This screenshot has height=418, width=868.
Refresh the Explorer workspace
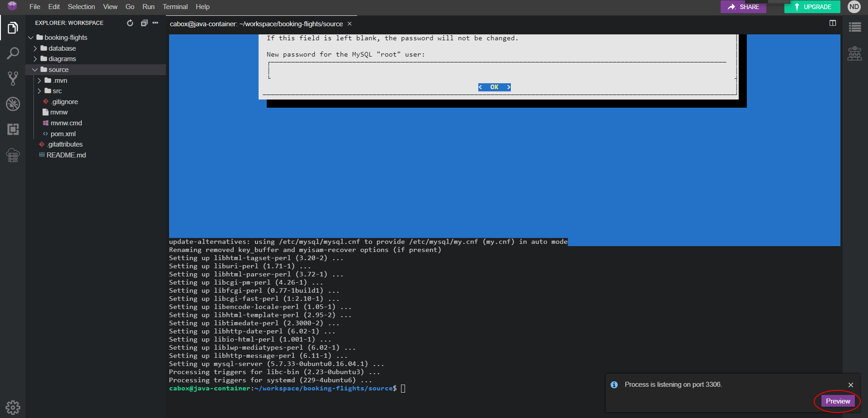pos(130,23)
